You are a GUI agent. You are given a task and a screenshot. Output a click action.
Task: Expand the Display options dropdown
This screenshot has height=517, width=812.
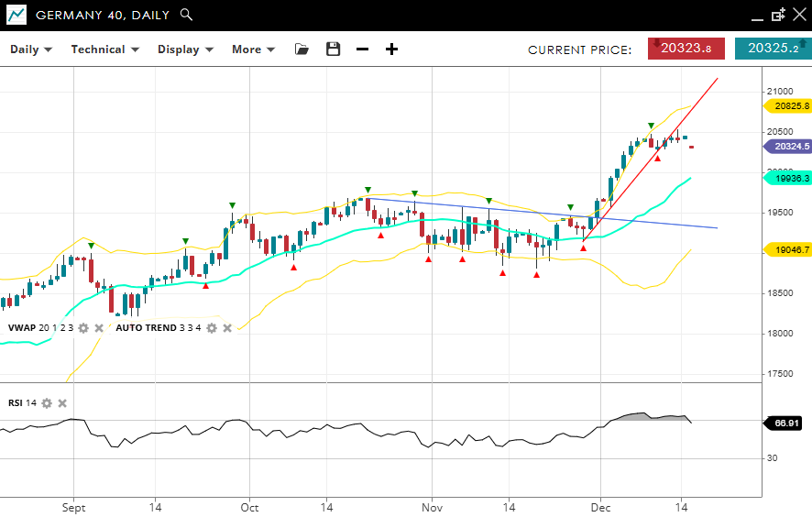185,49
